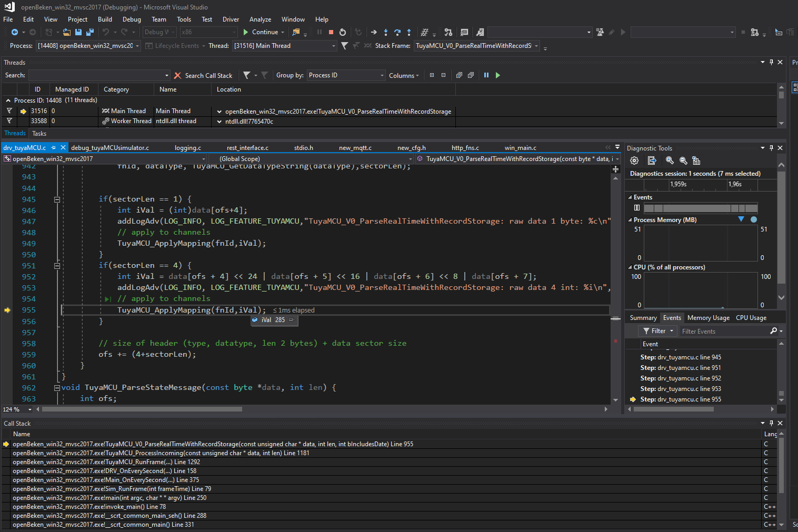
Task: Click Step Into in debug toolbar
Action: [x=386, y=32]
